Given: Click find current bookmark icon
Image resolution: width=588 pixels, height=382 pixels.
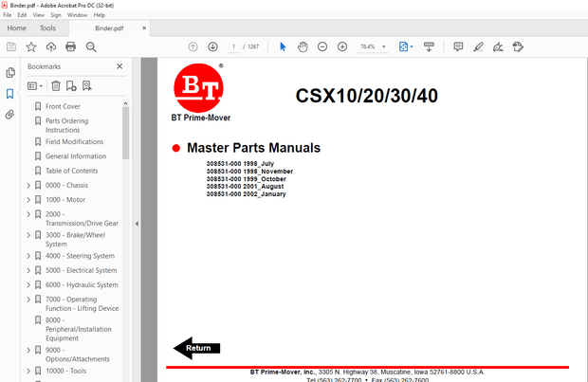Looking at the screenshot, I should (x=87, y=86).
